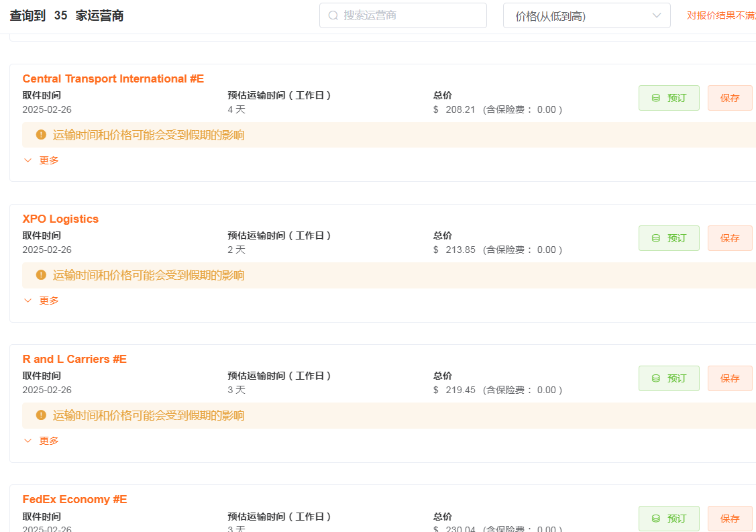
Task: Click the R and L Carriers pickup date 2025-02-26
Action: click(x=47, y=390)
